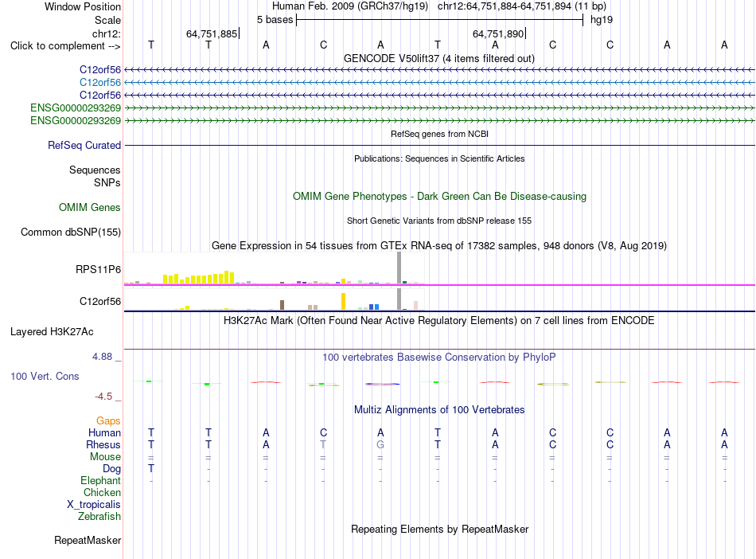The image size is (756, 559).
Task: Select the Human alignment row label
Action: 104,432
